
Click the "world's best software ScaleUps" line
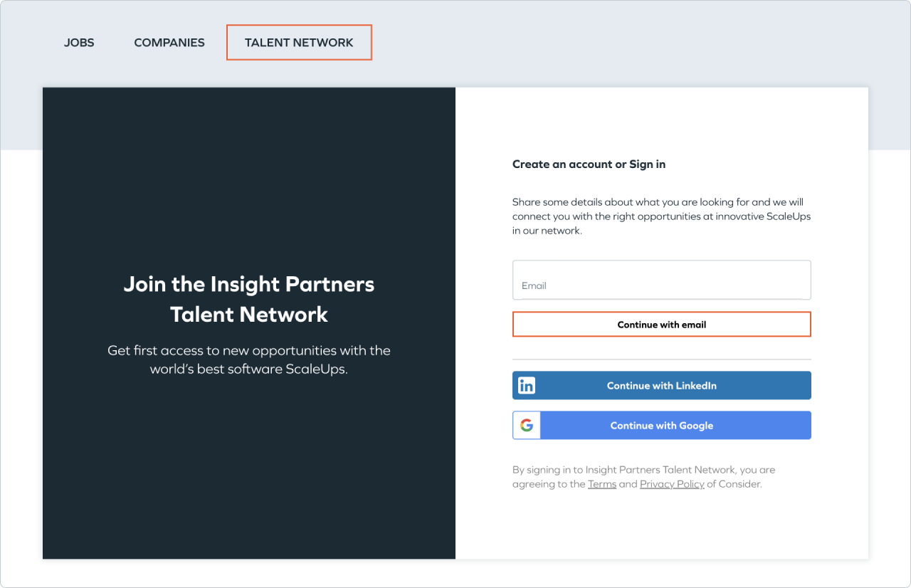pos(249,369)
